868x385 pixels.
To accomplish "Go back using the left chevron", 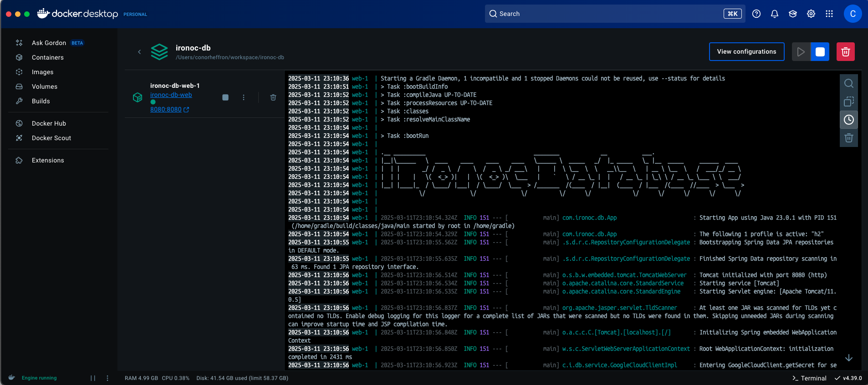I will [x=139, y=52].
